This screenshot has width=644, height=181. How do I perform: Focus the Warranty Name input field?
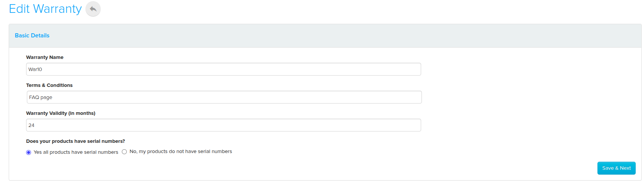click(x=224, y=69)
